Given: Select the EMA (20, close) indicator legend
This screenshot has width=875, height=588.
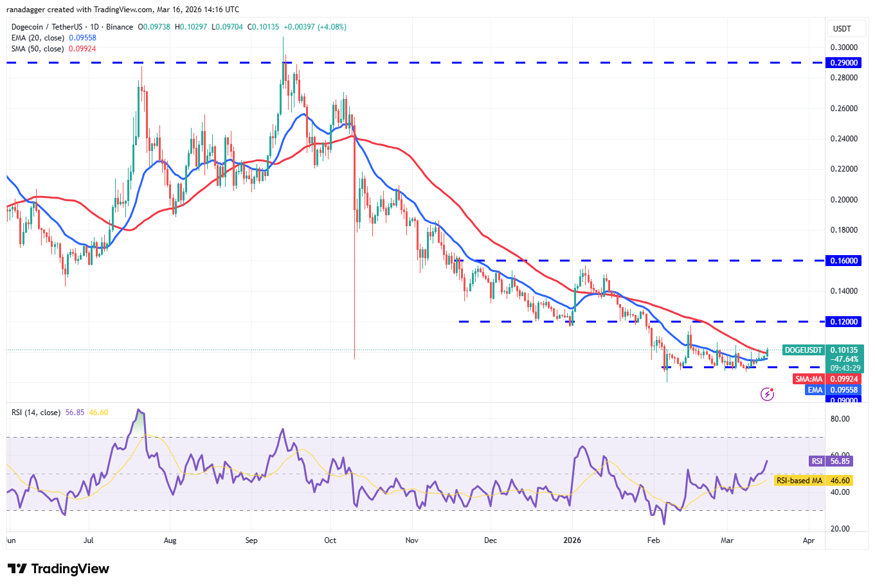Looking at the screenshot, I should (39, 38).
